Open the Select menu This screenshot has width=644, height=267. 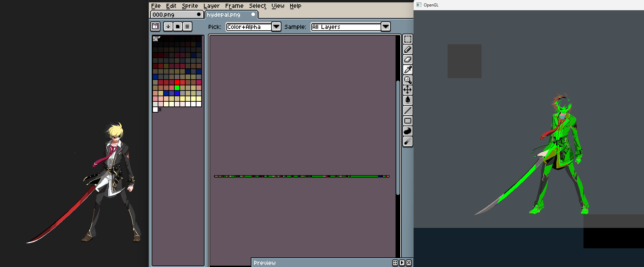click(258, 6)
